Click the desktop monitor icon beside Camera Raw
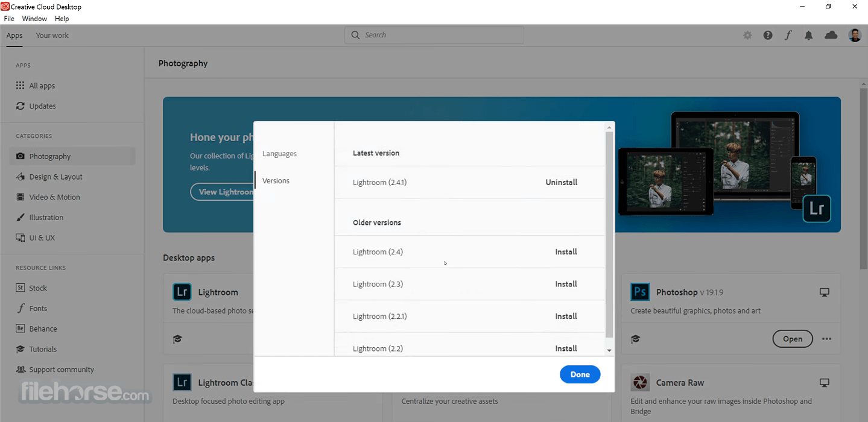The height and width of the screenshot is (422, 868). [x=825, y=383]
